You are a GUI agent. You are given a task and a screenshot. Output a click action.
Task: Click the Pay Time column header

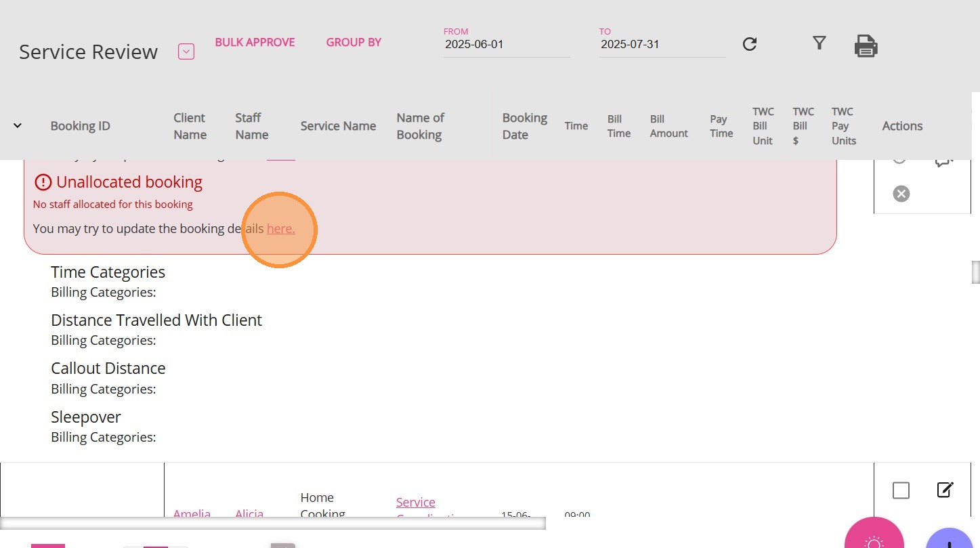pyautogui.click(x=721, y=126)
